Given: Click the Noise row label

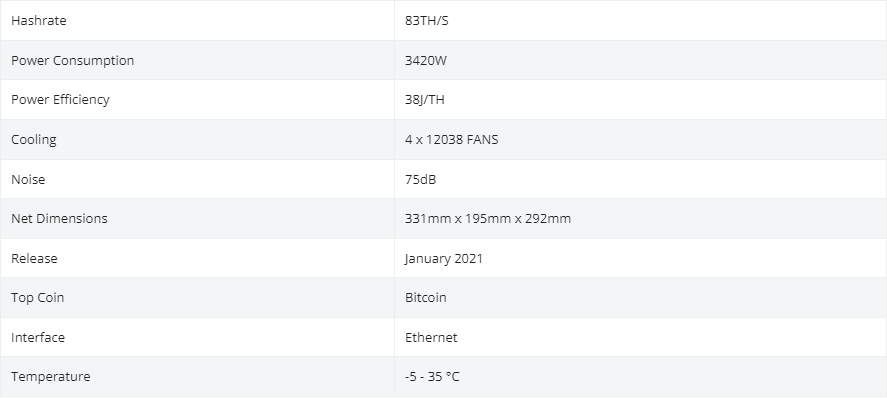Looking at the screenshot, I should [x=28, y=179].
